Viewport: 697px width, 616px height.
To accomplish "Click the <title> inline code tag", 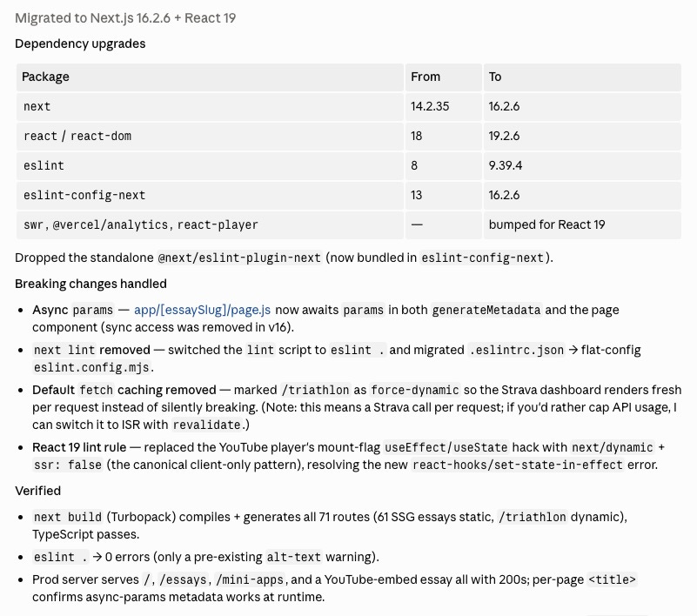I will [x=612, y=579].
